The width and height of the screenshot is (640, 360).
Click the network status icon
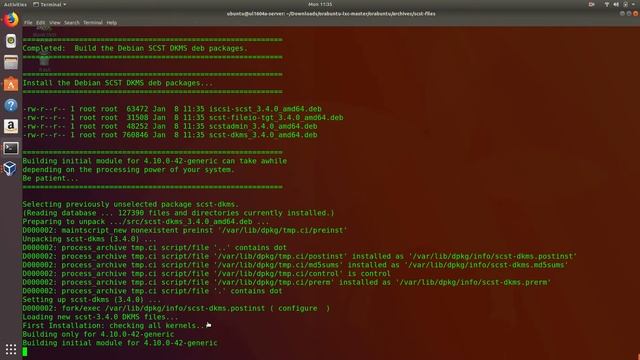click(x=607, y=4)
